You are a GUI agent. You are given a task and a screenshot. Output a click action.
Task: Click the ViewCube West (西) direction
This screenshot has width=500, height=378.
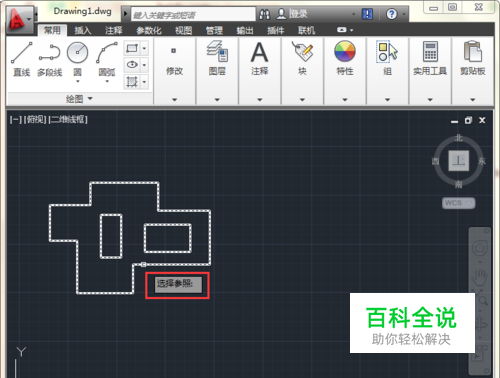[x=435, y=161]
